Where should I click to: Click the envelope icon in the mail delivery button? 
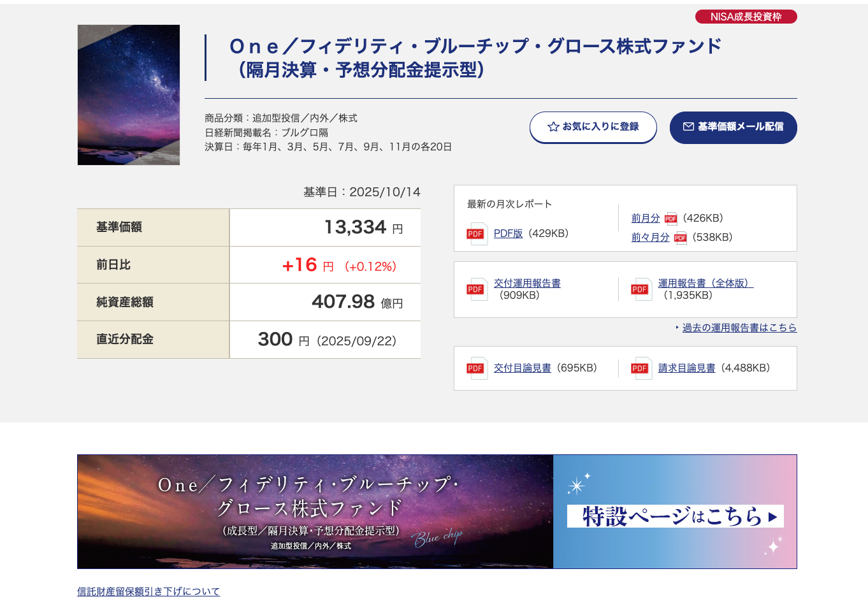[688, 127]
